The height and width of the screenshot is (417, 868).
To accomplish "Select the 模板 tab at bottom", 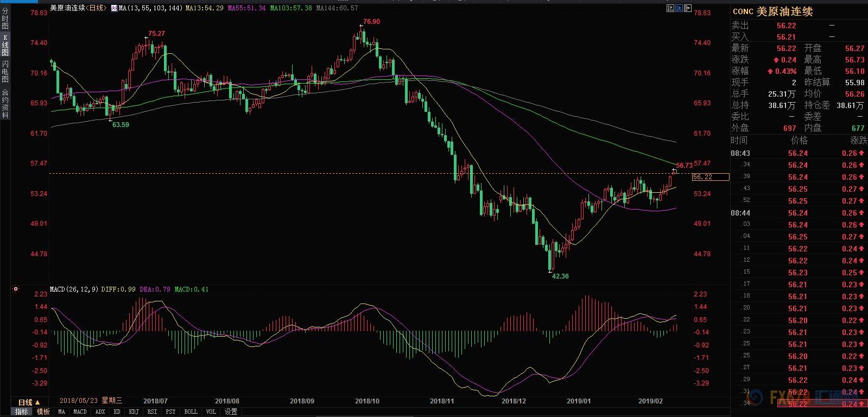I will point(43,412).
